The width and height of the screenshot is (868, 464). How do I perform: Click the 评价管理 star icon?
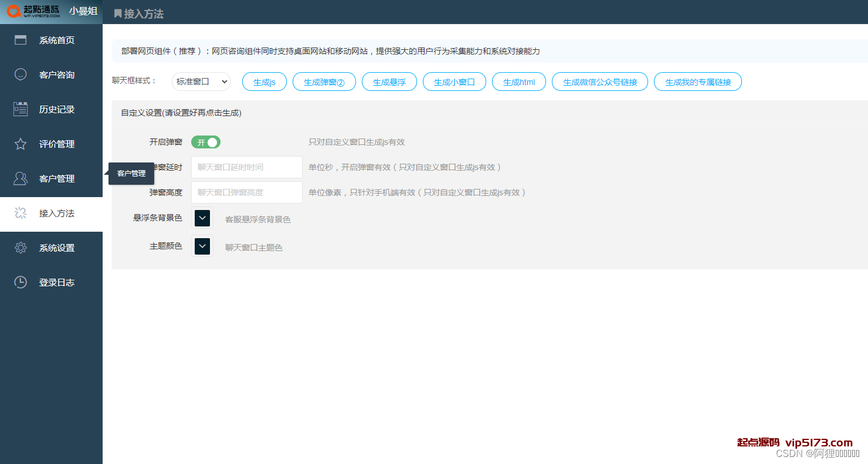(x=21, y=144)
